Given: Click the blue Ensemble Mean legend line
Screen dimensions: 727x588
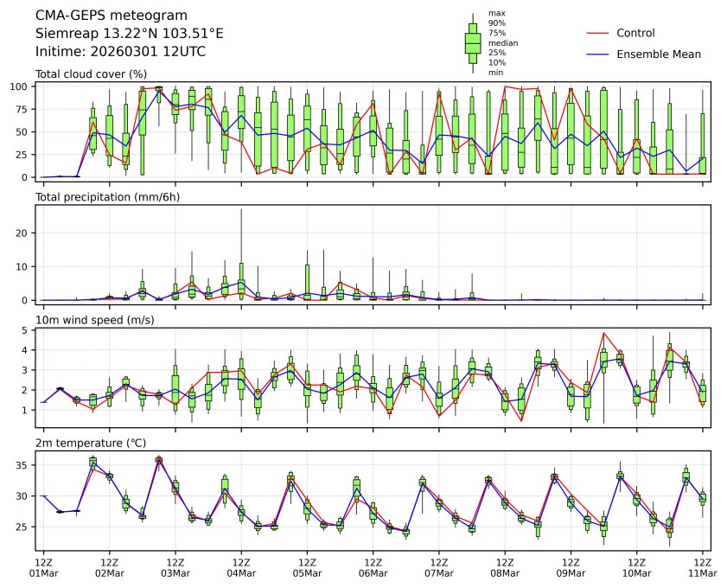Looking at the screenshot, I should [x=598, y=54].
